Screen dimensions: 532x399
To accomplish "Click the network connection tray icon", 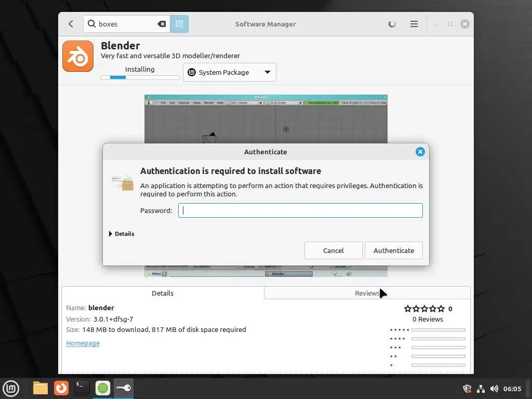I will click(x=481, y=389).
